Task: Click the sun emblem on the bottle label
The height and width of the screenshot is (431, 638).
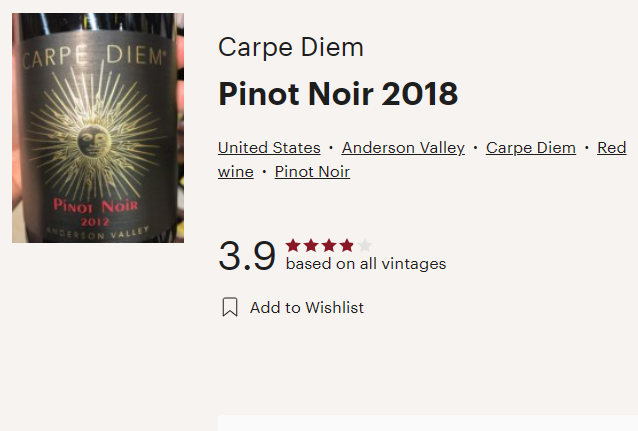Action: click(x=94, y=140)
